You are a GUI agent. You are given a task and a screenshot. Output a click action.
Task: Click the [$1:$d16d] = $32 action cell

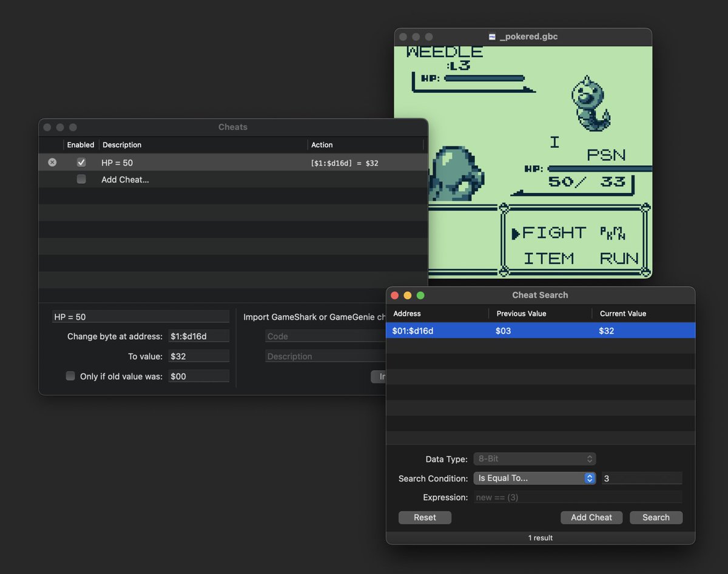pyautogui.click(x=345, y=163)
